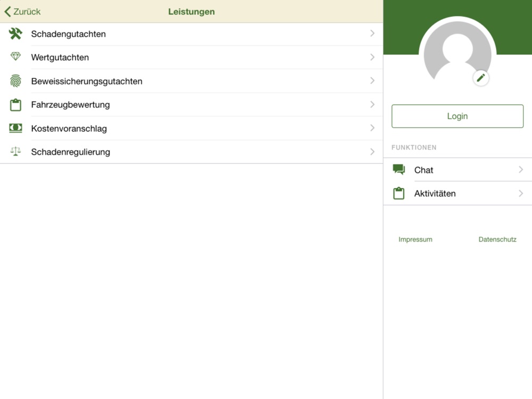Click the money icon beside Kostenvoranschlag
The image size is (532, 399).
point(15,128)
